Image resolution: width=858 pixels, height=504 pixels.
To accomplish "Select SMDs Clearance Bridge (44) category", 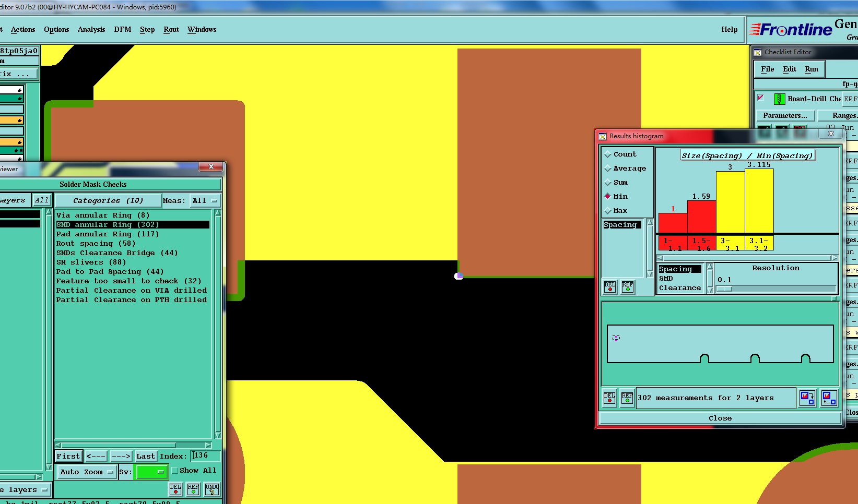I will coord(117,253).
